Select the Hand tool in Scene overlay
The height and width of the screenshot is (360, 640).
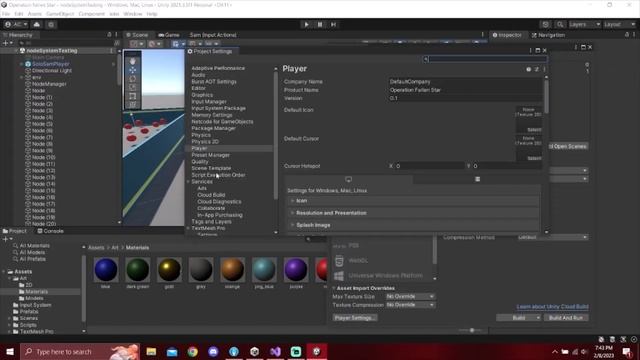pyautogui.click(x=133, y=61)
